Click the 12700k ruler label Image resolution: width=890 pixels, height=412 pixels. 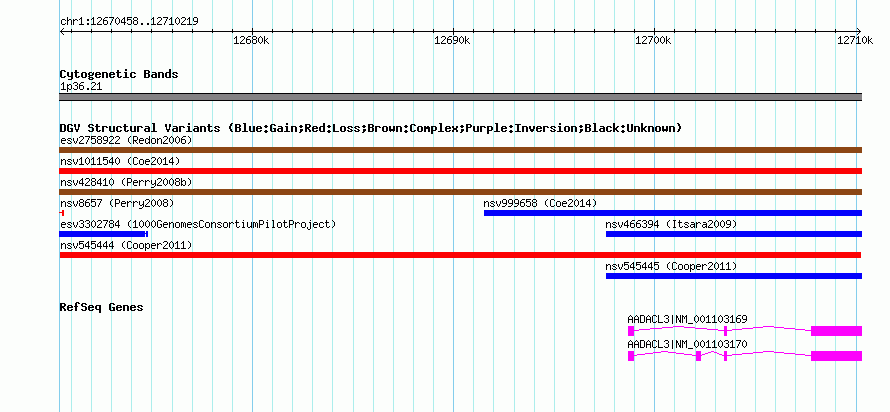[x=653, y=40]
